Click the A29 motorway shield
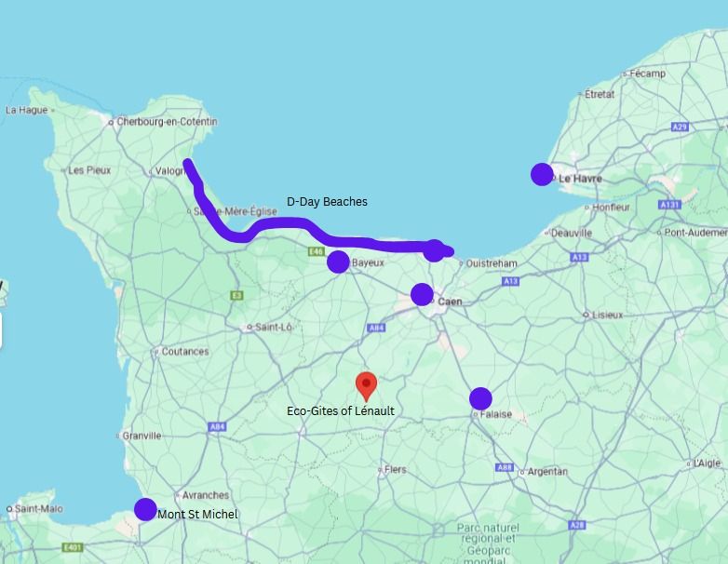This screenshot has height=564, width=728. click(680, 127)
